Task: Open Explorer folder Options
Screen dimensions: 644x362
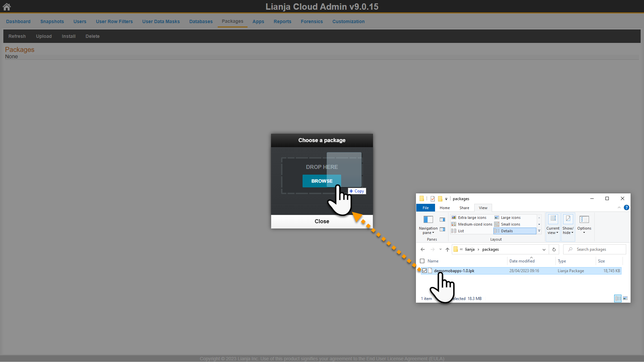Action: pyautogui.click(x=584, y=225)
